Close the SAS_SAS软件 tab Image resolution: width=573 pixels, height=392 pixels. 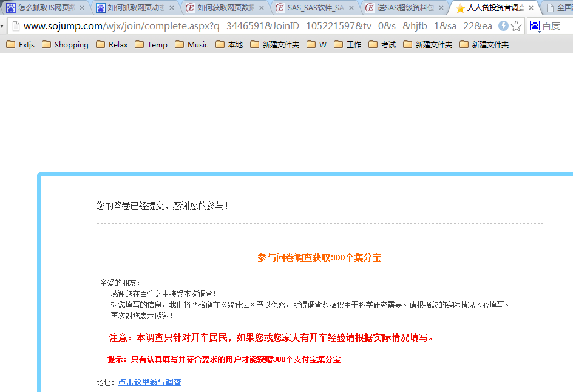pyautogui.click(x=351, y=8)
